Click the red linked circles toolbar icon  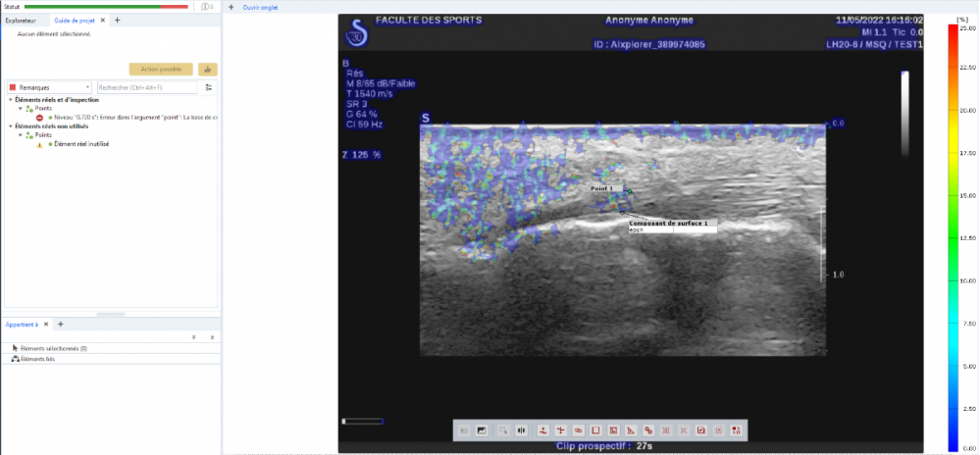pos(648,430)
